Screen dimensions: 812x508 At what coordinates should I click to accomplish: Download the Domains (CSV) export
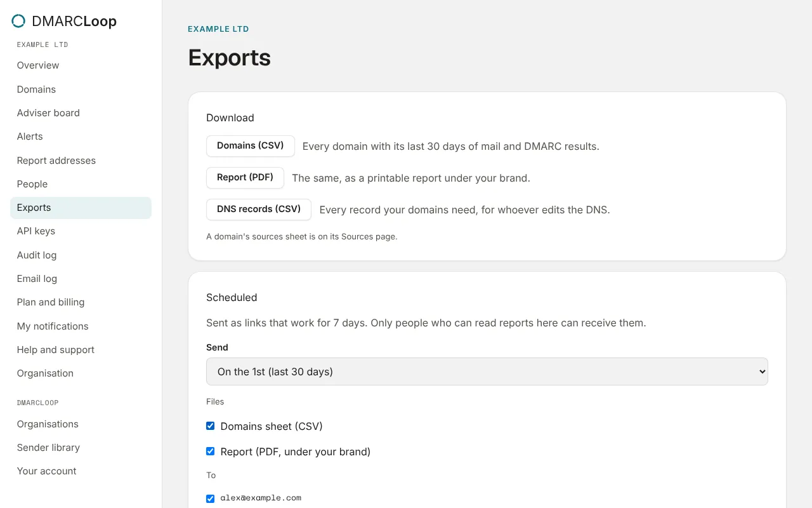click(x=251, y=146)
